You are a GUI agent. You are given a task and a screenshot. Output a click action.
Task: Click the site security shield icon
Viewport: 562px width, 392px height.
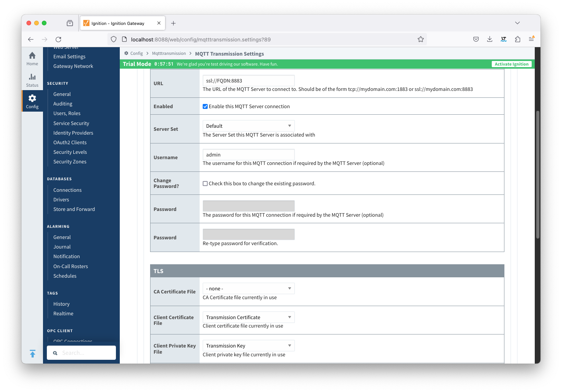(114, 39)
